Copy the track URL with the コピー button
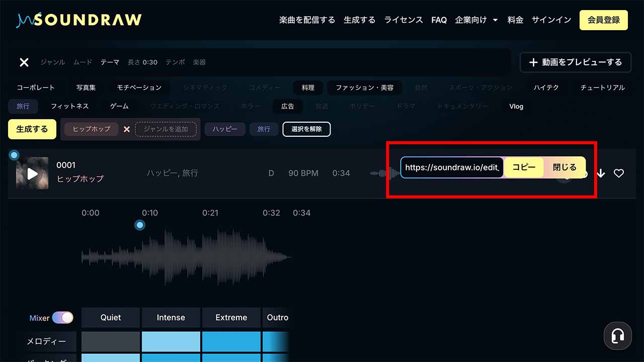Viewport: 644px width, 362px height. [x=524, y=167]
